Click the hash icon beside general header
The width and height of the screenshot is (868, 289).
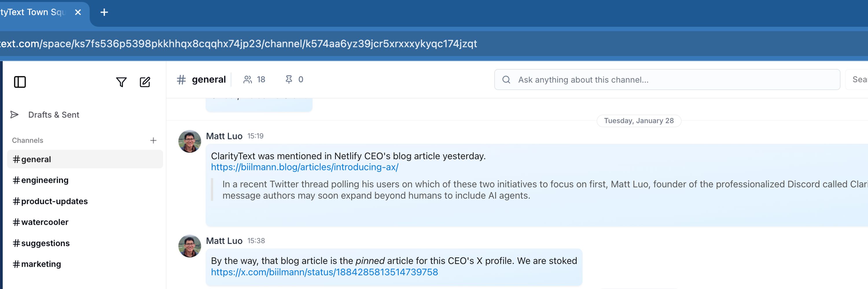(181, 79)
